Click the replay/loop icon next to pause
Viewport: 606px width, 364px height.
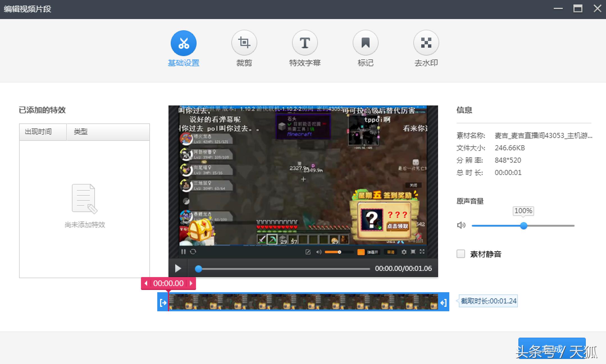coord(194,252)
